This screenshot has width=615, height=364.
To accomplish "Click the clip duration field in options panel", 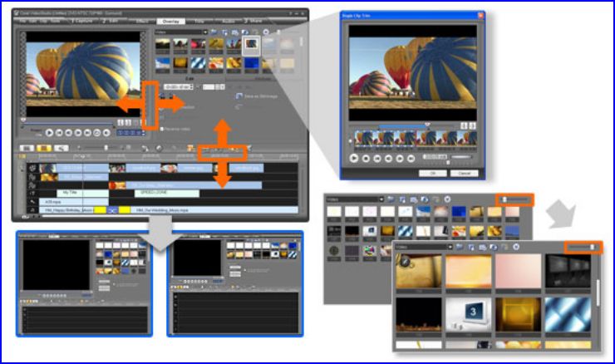I will click(179, 86).
